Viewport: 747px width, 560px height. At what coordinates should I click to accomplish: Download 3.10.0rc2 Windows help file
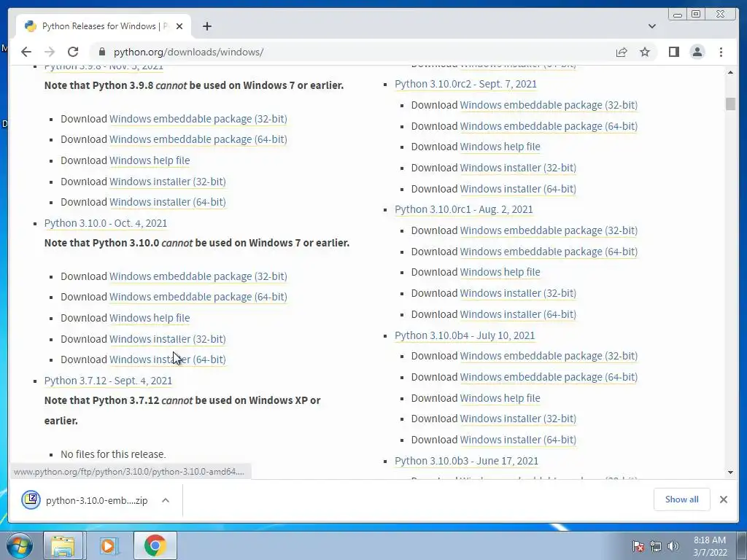[x=500, y=147]
